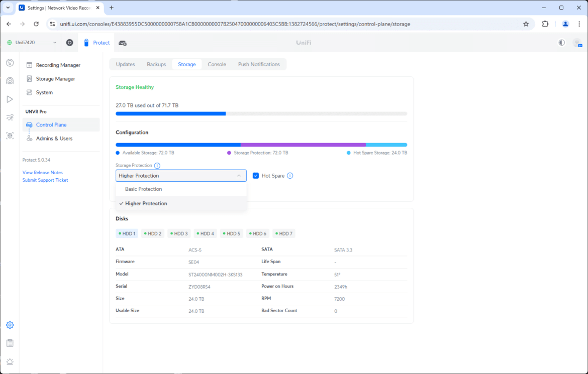
Task: Select the HDD 4 disk tab
Action: tap(205, 233)
